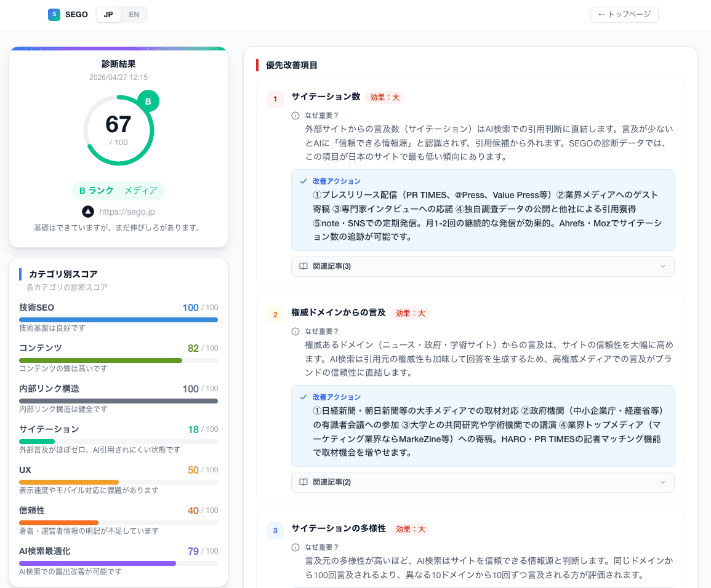Viewport: 711px width, 588px height.
Task: Switch the interface language to EN
Action: pyautogui.click(x=134, y=14)
